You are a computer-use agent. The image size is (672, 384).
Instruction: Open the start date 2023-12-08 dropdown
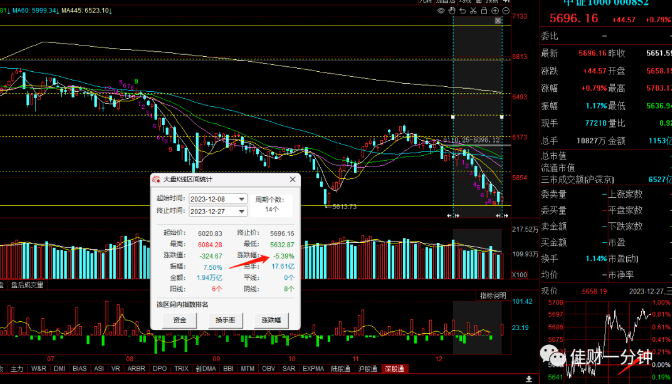pos(242,199)
